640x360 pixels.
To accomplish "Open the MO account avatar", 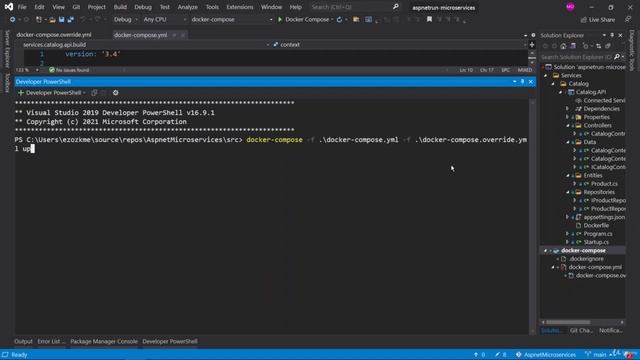I will [570, 7].
